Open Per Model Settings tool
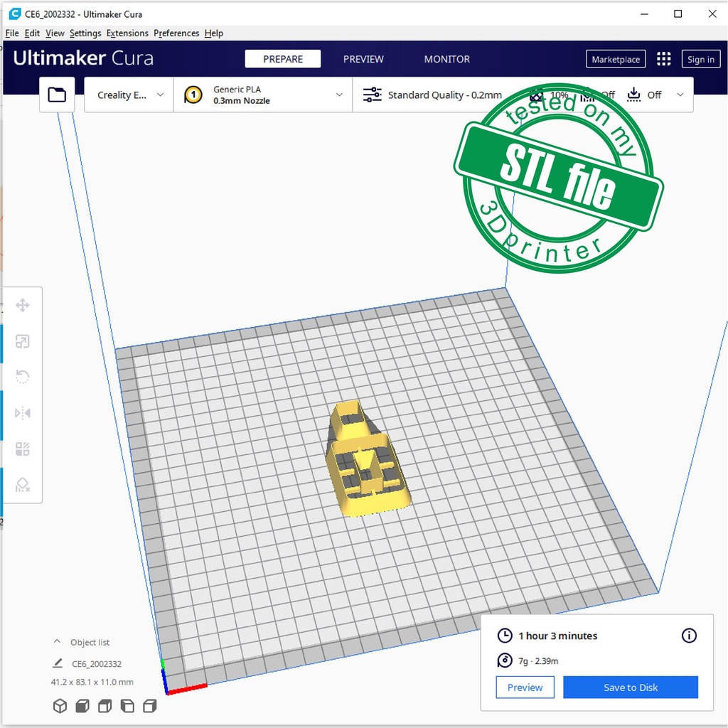 coord(22,449)
